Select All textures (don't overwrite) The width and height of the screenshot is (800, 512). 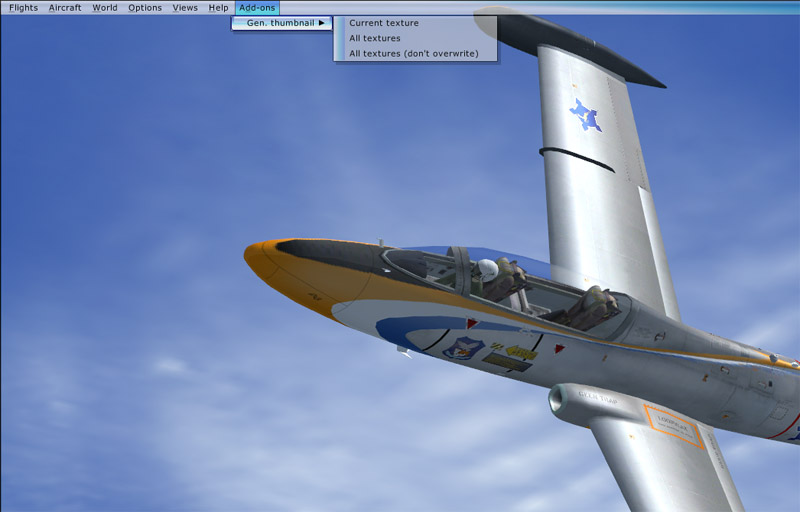pos(414,53)
